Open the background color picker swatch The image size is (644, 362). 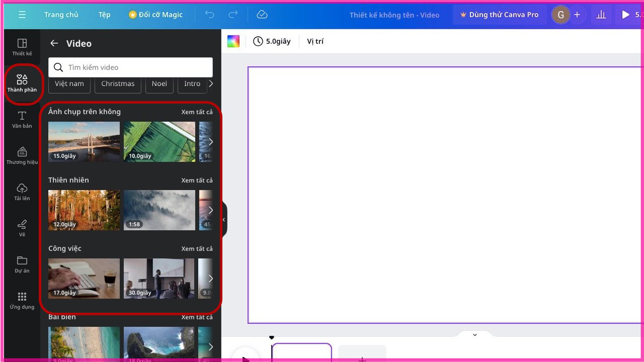pyautogui.click(x=233, y=41)
